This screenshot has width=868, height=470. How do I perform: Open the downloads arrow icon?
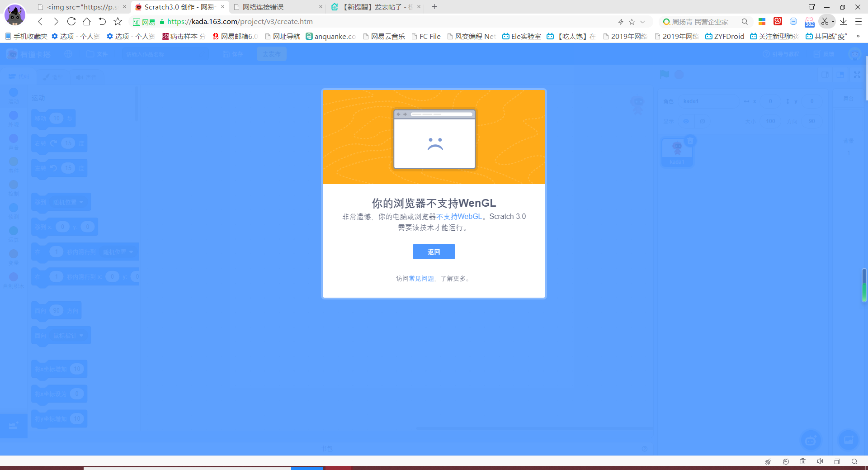click(843, 21)
